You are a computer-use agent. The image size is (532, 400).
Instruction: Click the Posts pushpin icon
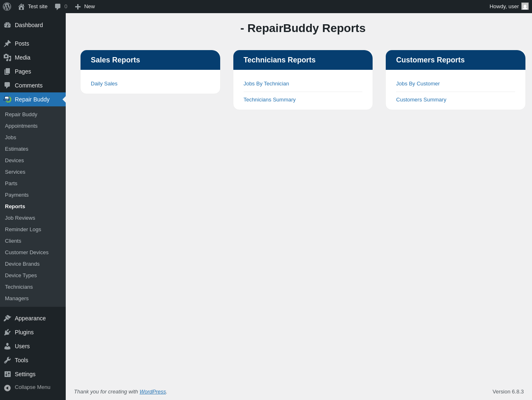pos(7,44)
